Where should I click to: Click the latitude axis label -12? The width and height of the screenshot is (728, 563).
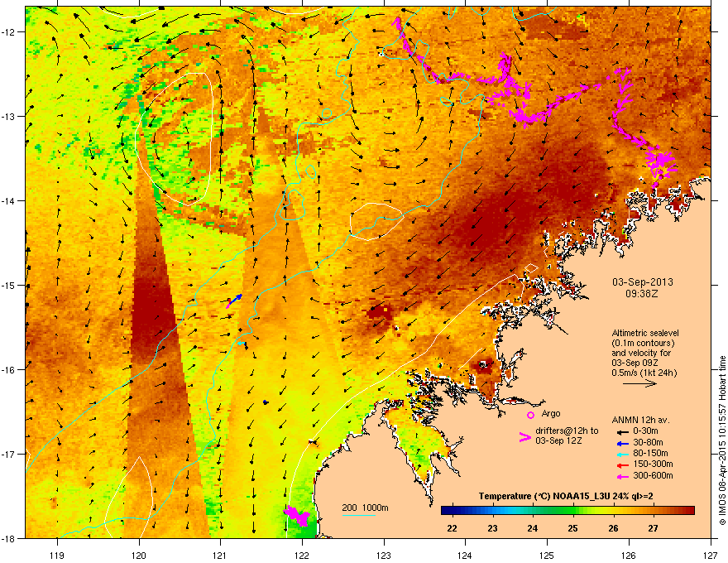pos(8,32)
